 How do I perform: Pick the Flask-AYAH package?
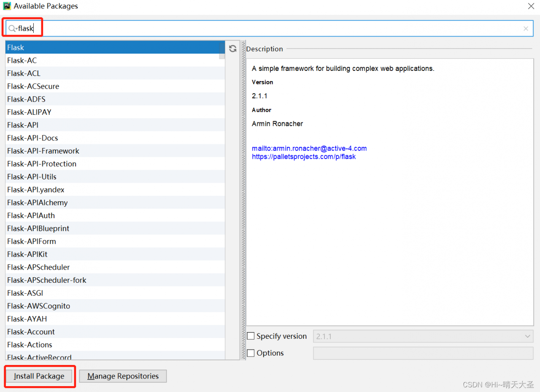point(115,319)
